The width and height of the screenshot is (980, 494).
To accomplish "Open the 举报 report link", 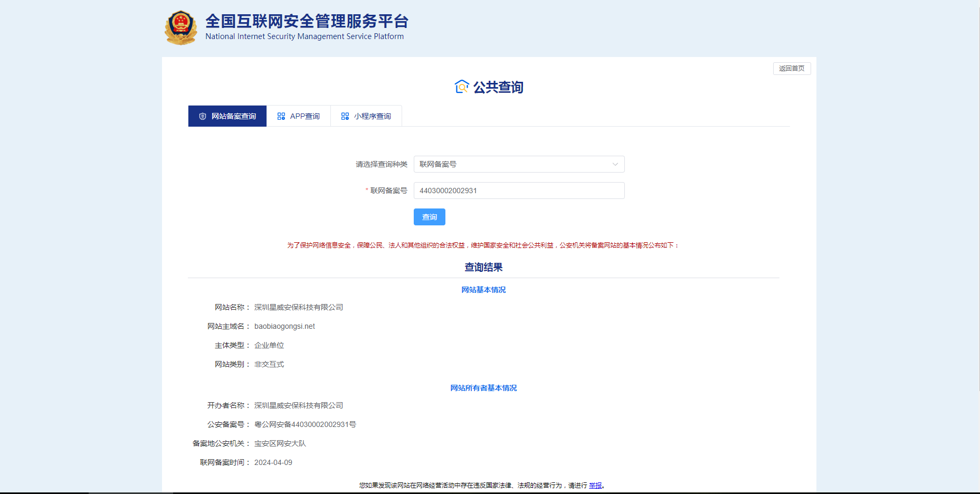I will coord(595,486).
